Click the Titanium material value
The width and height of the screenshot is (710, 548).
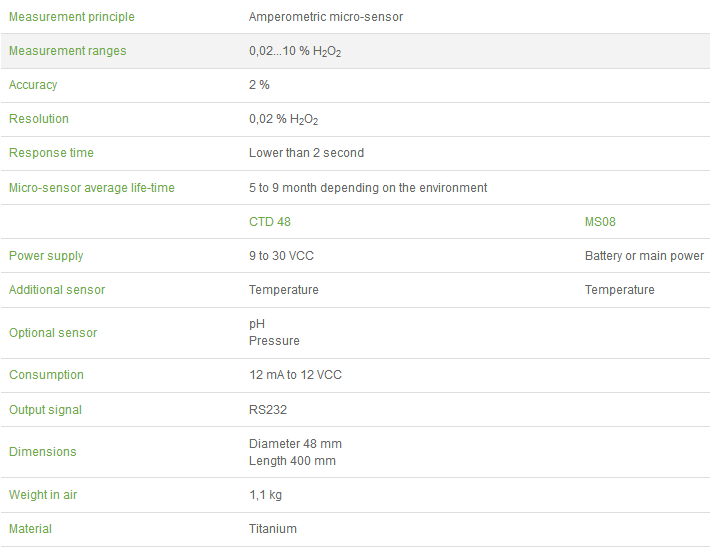click(273, 529)
